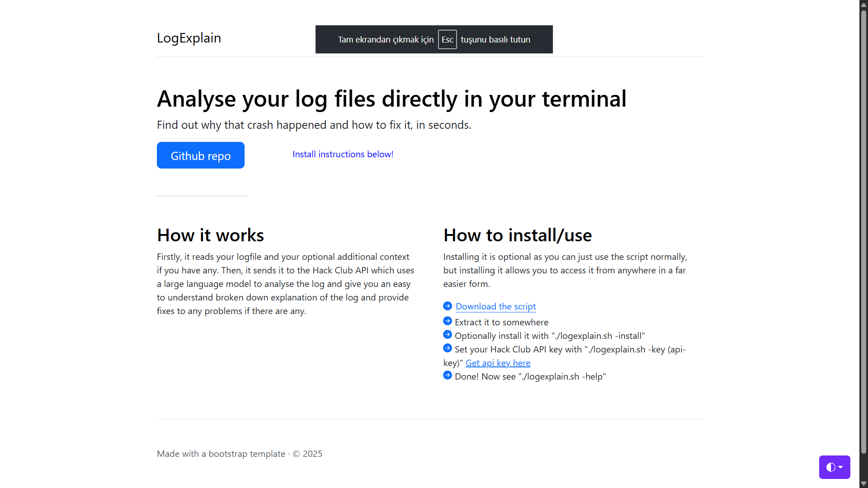Click the LogExplain brand title
The image size is (868, 488).
(189, 38)
